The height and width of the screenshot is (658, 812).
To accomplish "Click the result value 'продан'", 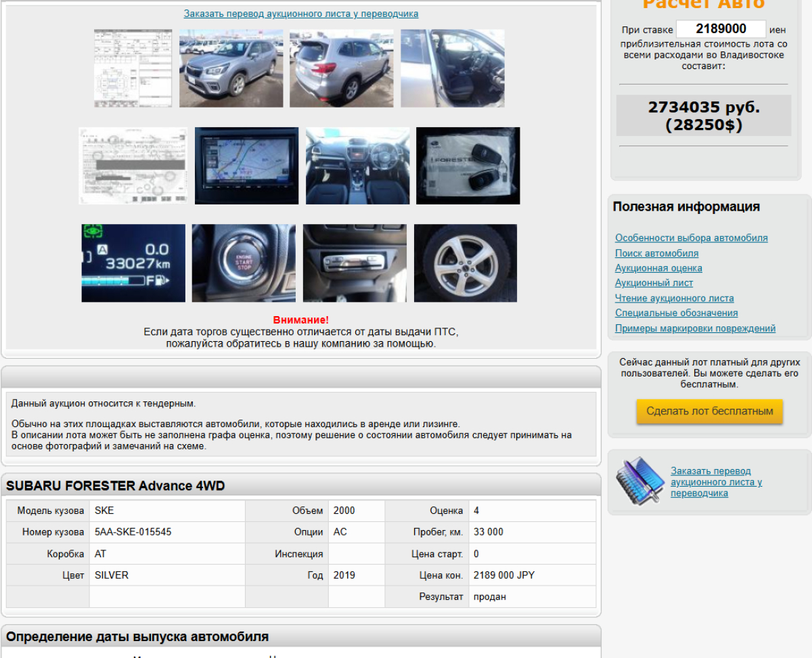I will click(x=490, y=597).
